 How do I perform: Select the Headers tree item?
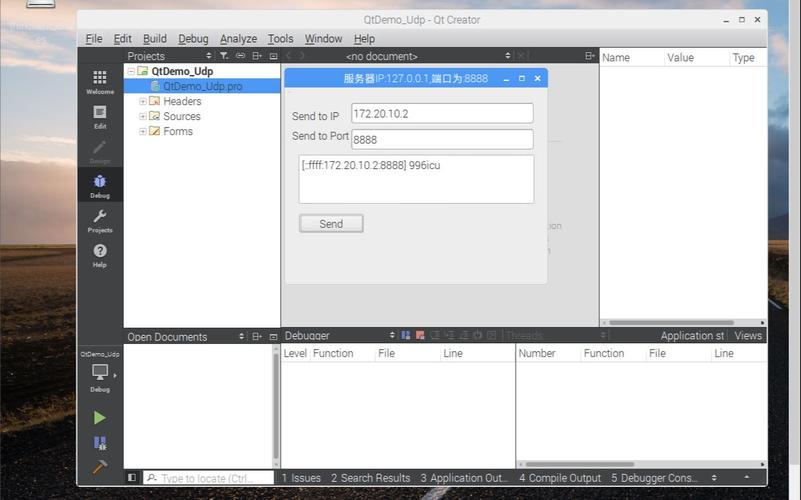point(182,101)
